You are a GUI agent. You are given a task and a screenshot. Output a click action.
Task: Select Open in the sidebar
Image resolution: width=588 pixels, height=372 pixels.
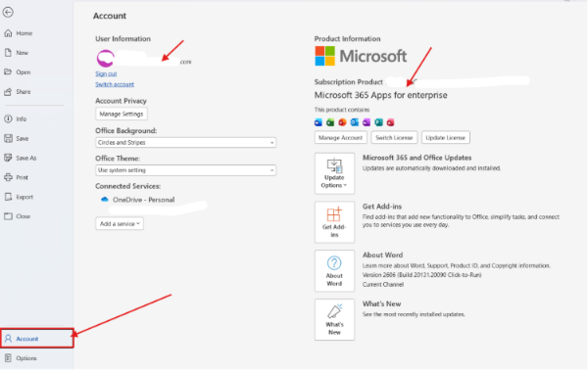[x=18, y=72]
